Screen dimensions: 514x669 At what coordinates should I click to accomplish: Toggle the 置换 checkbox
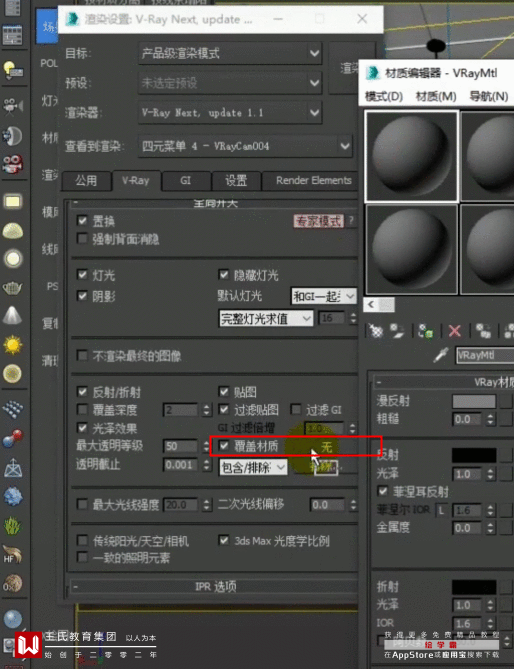tap(82, 221)
